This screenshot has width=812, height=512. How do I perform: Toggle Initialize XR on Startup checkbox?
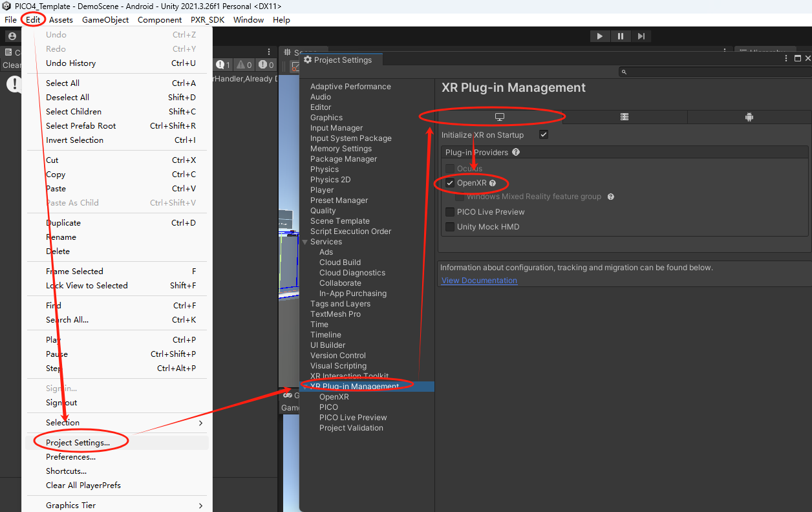[x=544, y=134]
